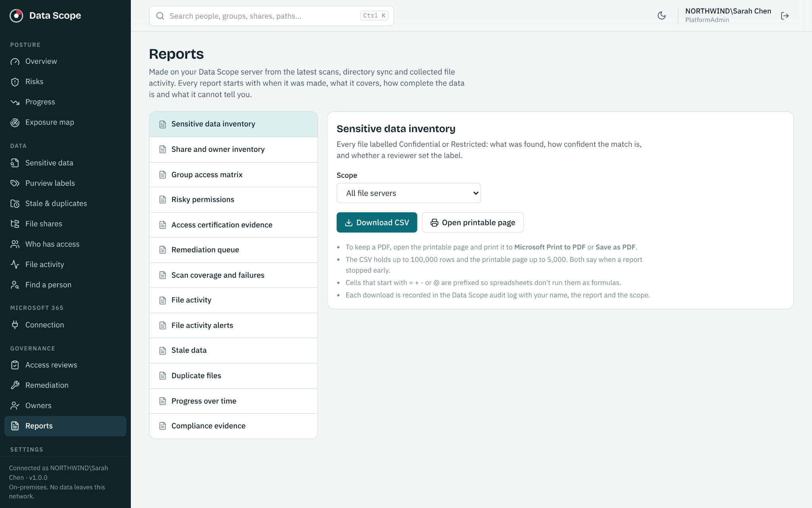
Task: Select the Share and owner inventory report
Action: point(233,150)
